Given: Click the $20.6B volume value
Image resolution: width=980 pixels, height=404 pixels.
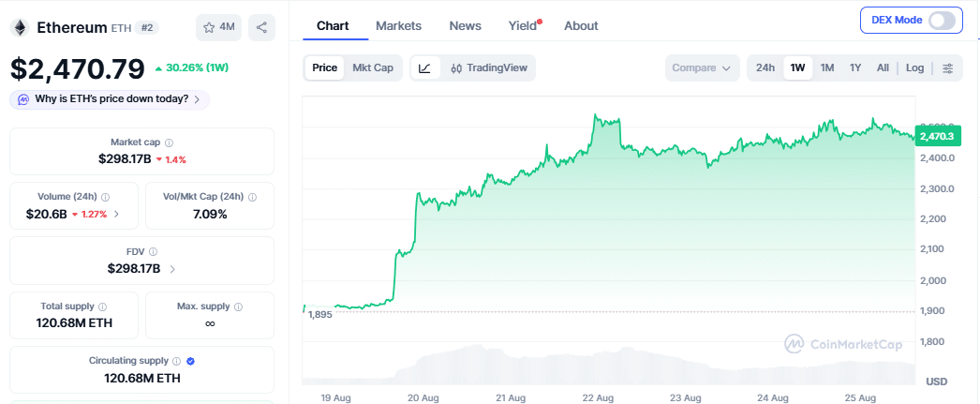Looking at the screenshot, I should coord(46,214).
